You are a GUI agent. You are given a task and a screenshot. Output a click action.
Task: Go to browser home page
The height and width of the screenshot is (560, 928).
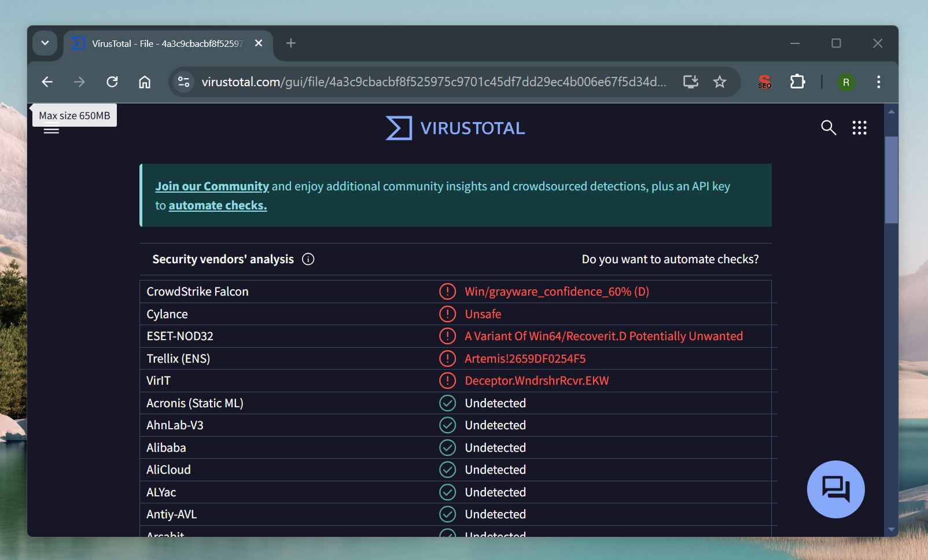click(x=145, y=82)
